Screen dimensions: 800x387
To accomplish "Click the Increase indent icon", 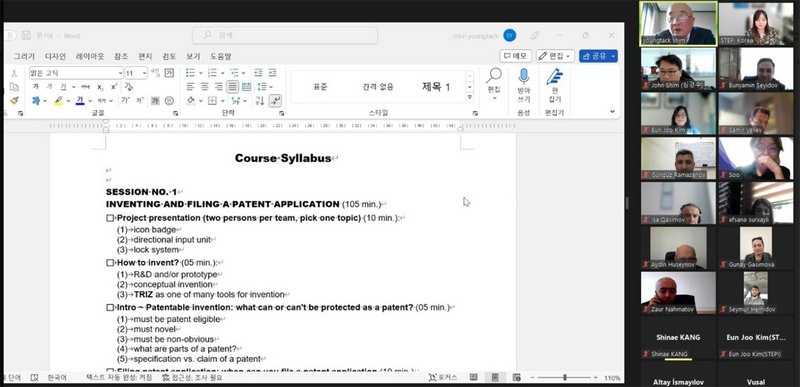I will (x=272, y=73).
